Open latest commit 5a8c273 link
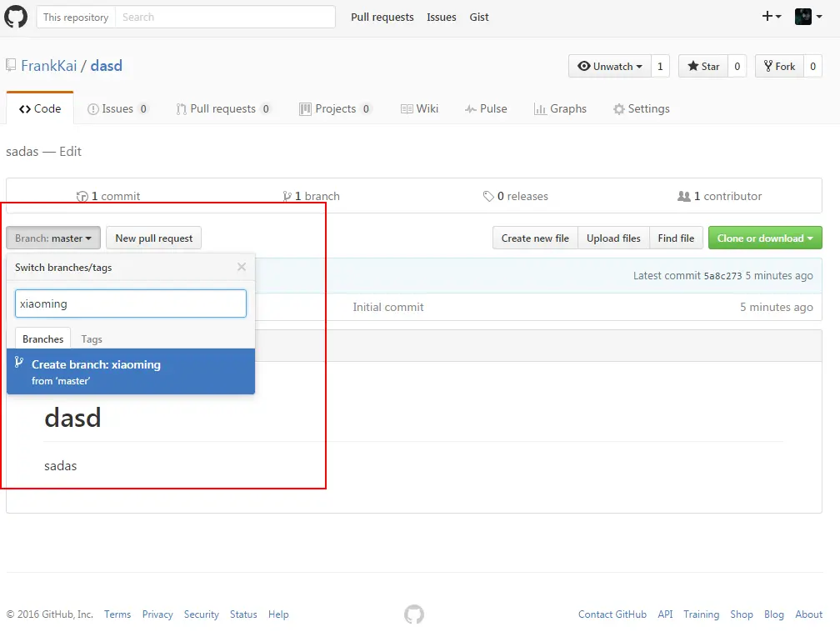 722,276
